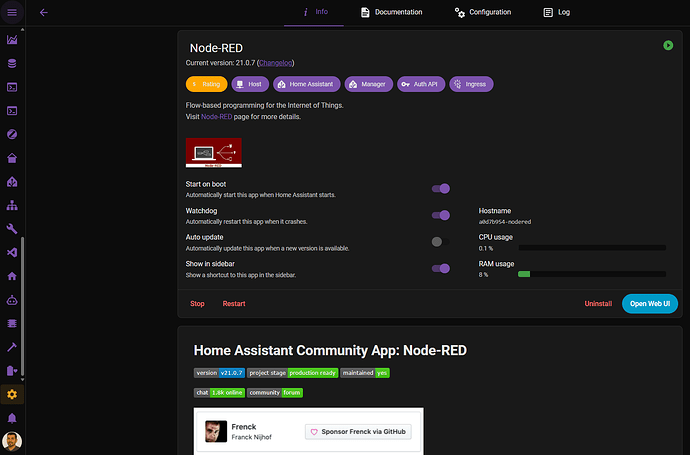
Task: Click Frenck's profile picture
Action: click(216, 431)
